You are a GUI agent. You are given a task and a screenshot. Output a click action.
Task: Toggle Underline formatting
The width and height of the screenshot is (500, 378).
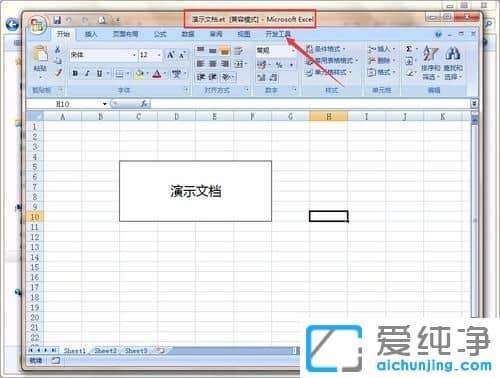99,74
